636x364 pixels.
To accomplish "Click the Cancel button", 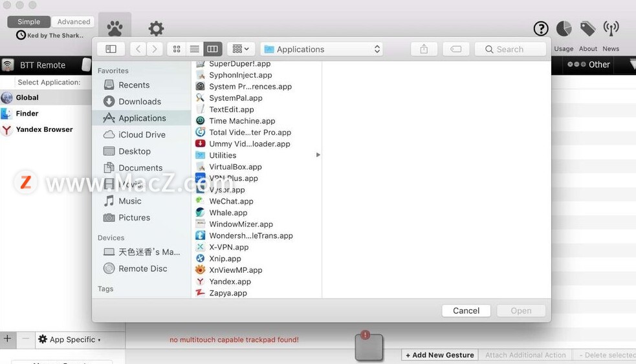I will (466, 311).
